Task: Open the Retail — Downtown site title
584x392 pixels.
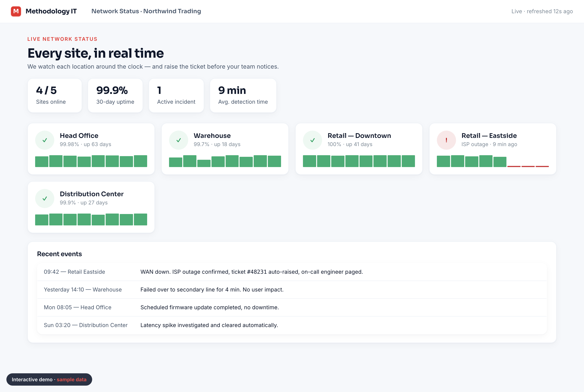Action: coord(359,136)
